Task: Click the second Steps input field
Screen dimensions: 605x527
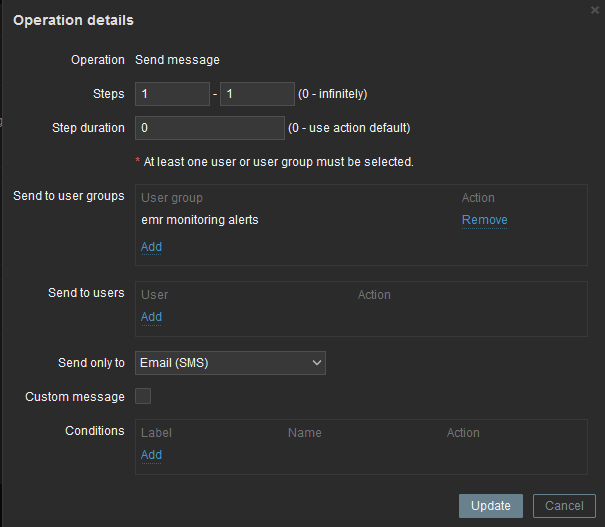Action: click(257, 94)
